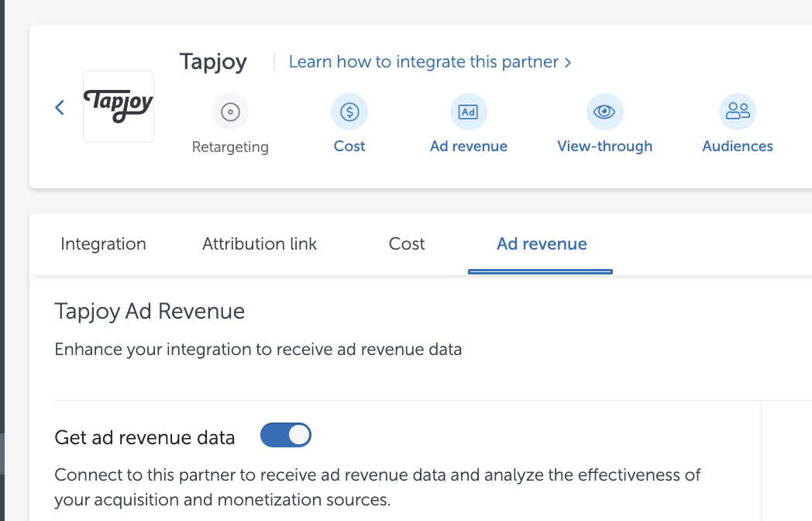Screen dimensions: 812x521
Task: Open the Audiences people icon
Action: coord(738,112)
